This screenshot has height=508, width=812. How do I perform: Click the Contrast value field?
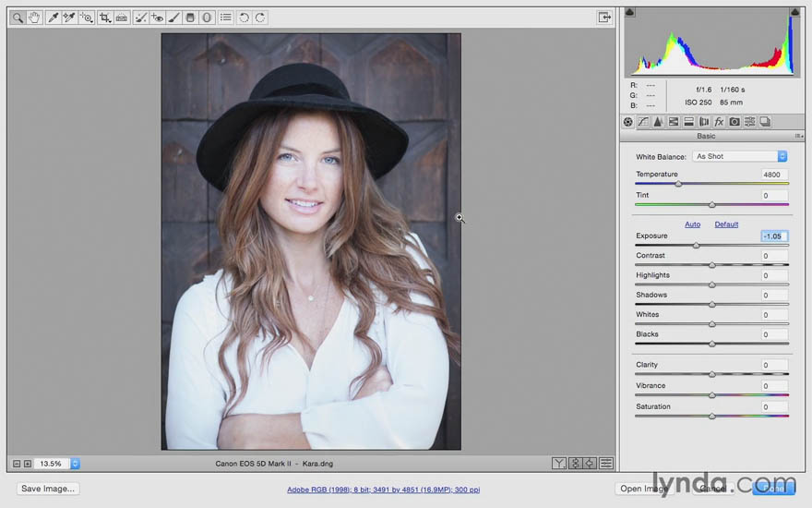point(774,256)
